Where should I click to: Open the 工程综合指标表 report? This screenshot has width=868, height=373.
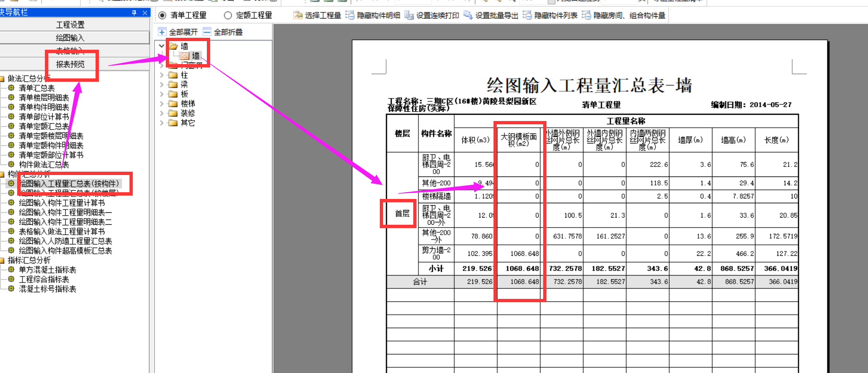(44, 279)
